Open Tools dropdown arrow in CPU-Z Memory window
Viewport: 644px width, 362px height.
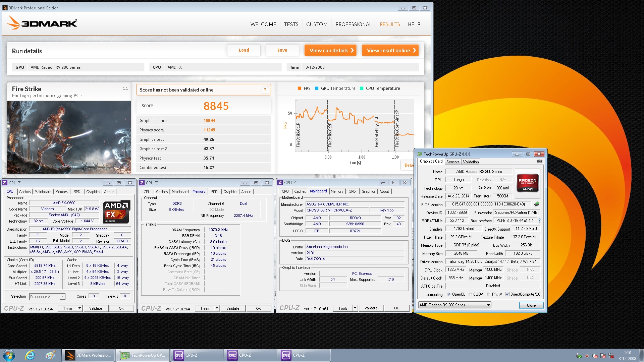coord(217,308)
